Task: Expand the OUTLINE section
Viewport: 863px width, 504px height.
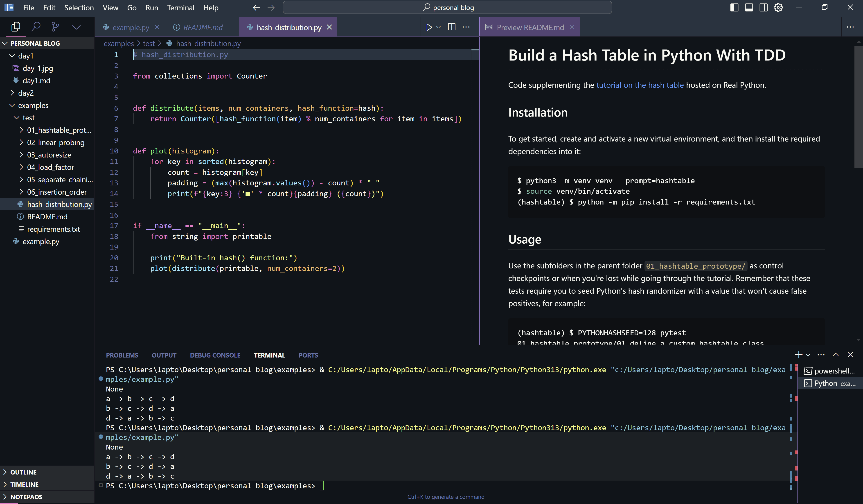Action: (x=23, y=472)
